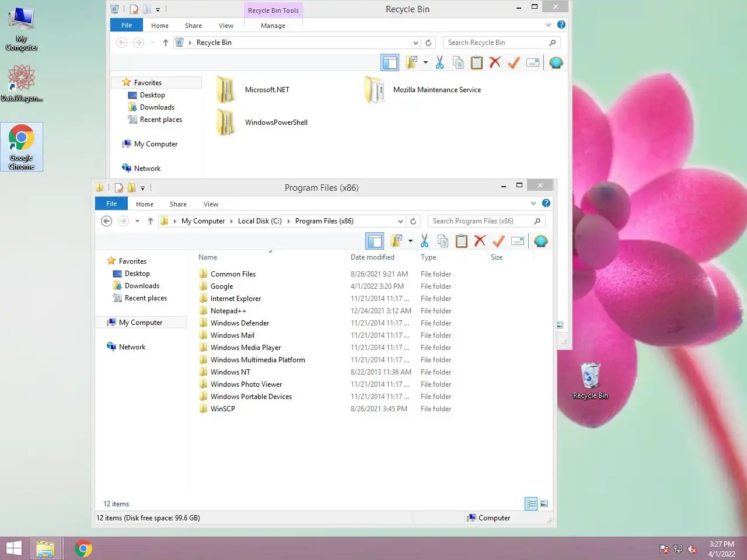The width and height of the screenshot is (747, 560).
Task: Click Folder Options icon in Program Files toolbar
Action: pyautogui.click(x=396, y=241)
